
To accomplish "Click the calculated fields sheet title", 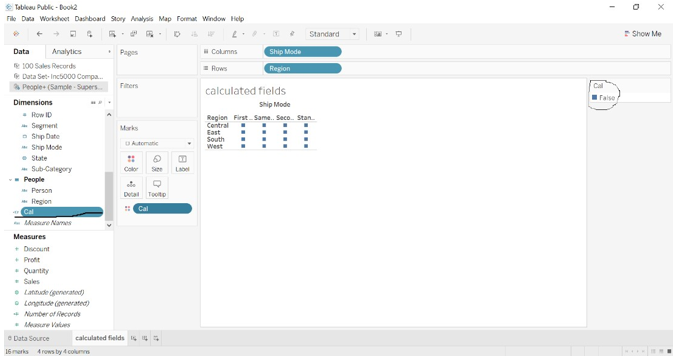I will point(245,91).
